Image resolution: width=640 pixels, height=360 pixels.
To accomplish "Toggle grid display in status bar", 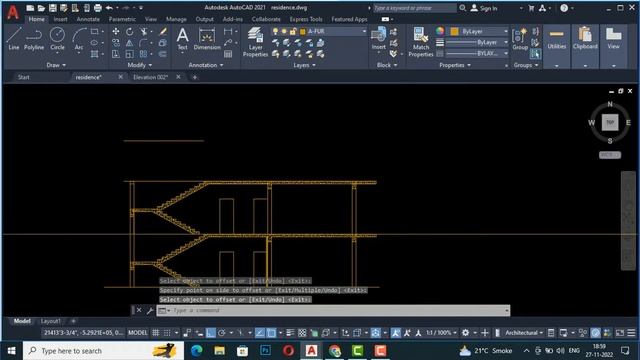I will coord(156,333).
